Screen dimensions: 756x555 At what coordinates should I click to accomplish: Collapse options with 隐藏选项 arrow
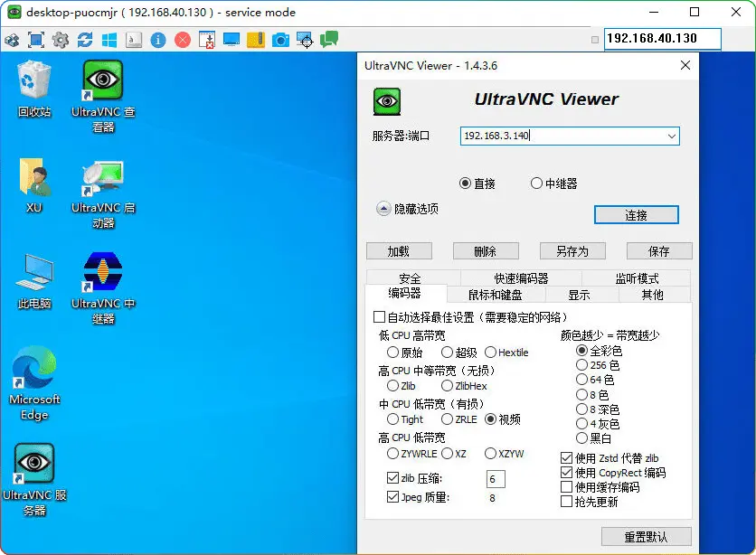coord(383,209)
